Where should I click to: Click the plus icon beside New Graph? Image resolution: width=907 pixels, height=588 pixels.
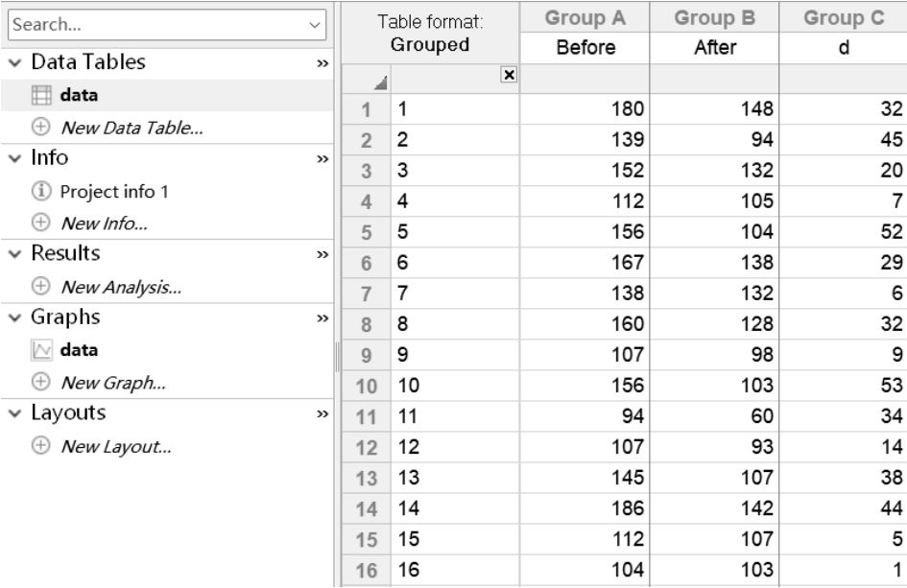click(40, 382)
